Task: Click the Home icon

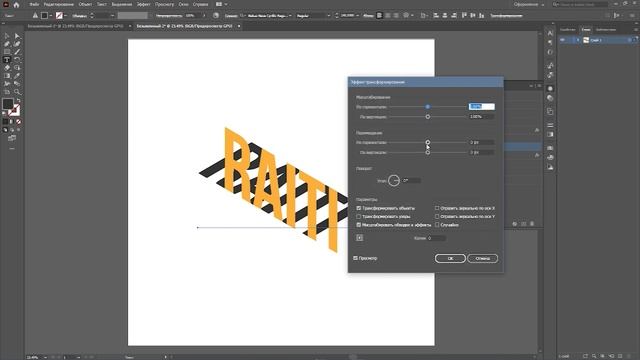Action: coord(16,4)
